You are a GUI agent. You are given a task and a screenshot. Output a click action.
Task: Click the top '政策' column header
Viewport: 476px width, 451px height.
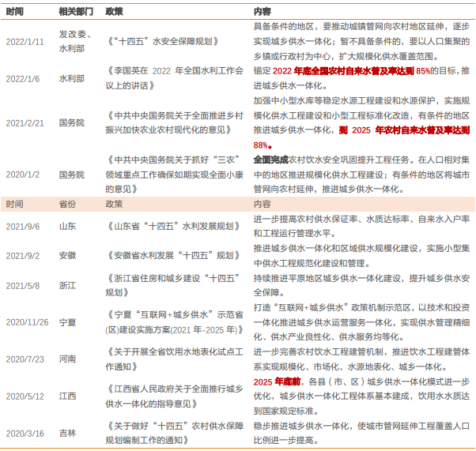(x=114, y=12)
